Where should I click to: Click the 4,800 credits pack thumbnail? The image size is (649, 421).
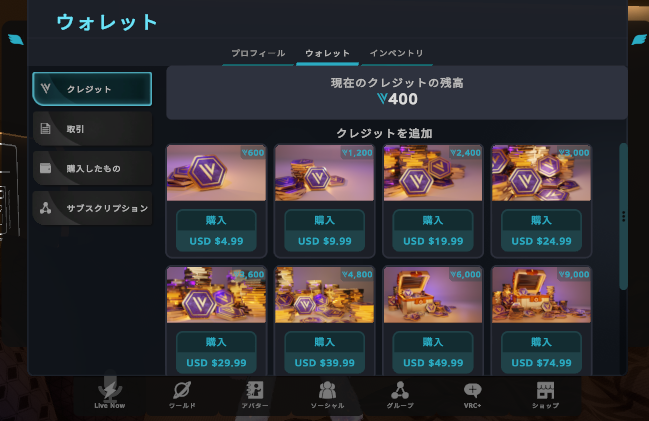coord(324,295)
